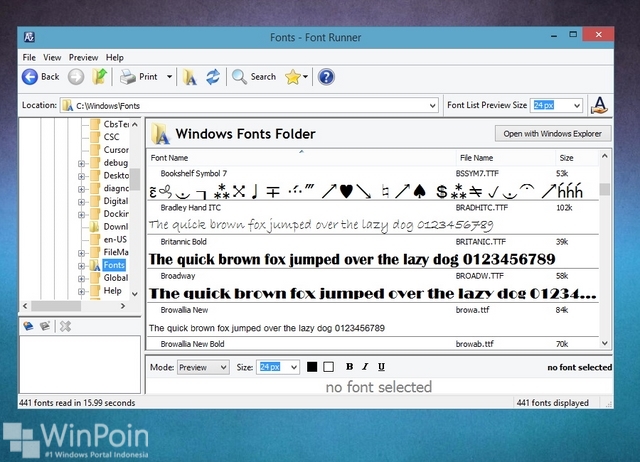Click the font hand icon beside preview size

point(599,105)
